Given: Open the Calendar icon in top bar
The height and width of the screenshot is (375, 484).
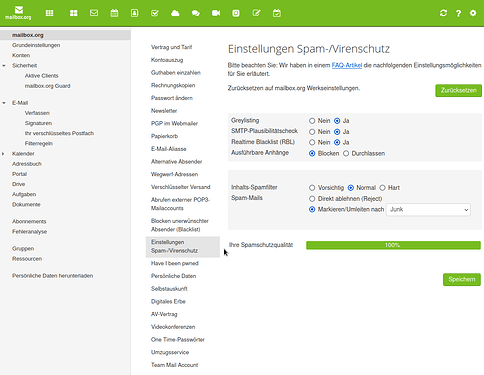Looking at the screenshot, I should click(114, 13).
